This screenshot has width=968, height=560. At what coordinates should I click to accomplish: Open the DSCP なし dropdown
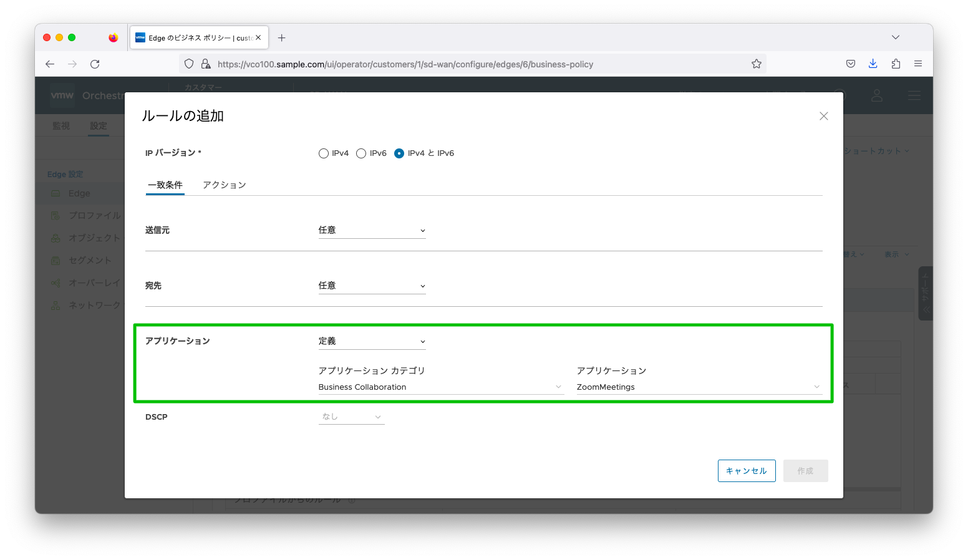[351, 417]
